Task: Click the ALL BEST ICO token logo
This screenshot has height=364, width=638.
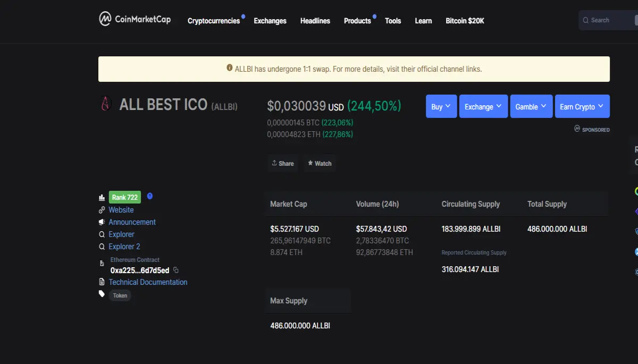Action: point(105,104)
